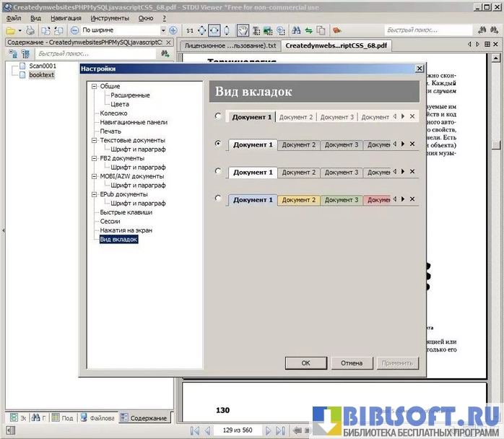Open the 'Инструменты' menu
Viewport: 504px width, 439px height.
[x=110, y=17]
